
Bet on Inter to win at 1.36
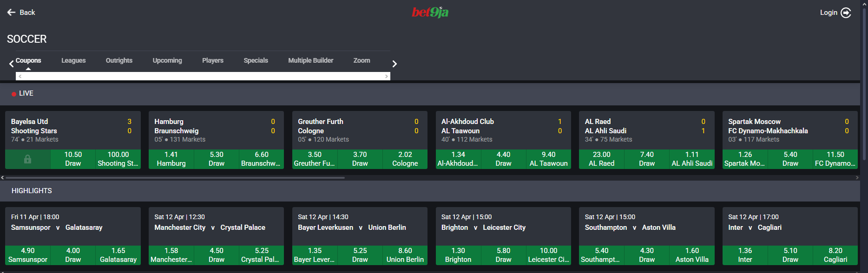(745, 255)
